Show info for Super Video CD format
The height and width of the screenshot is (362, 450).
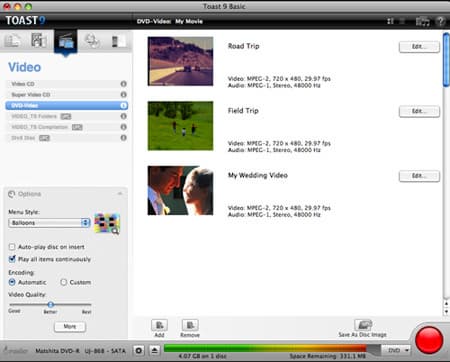(123, 95)
